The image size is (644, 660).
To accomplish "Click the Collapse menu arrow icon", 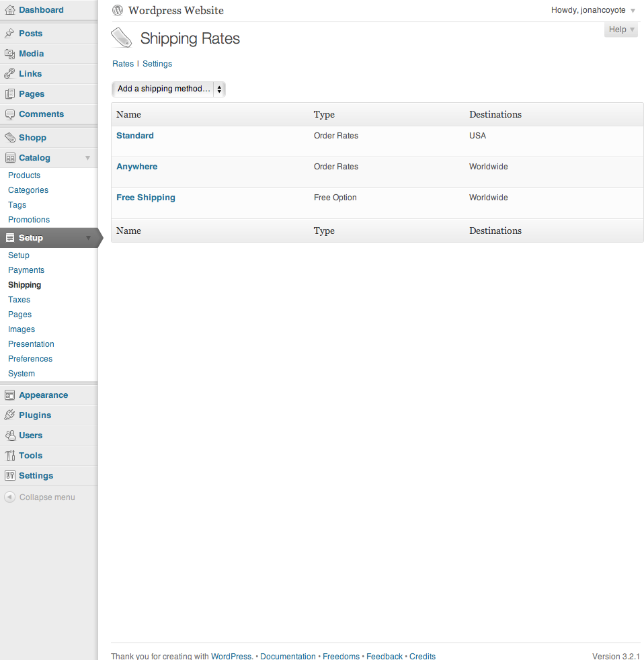I will [9, 497].
